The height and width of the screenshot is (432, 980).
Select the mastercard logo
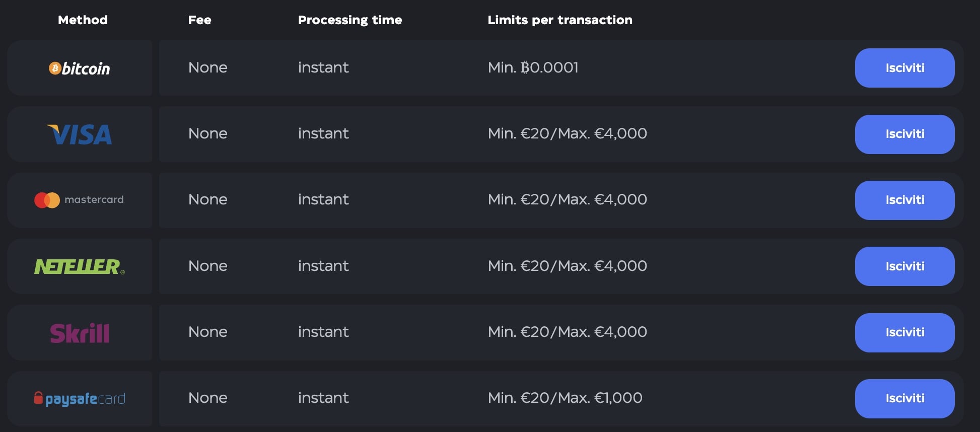[x=79, y=200]
